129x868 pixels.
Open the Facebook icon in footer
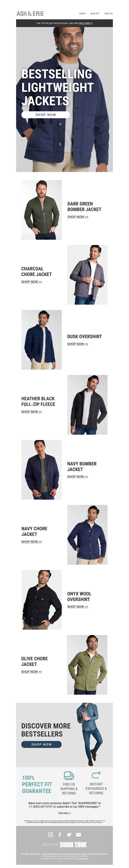60,834
